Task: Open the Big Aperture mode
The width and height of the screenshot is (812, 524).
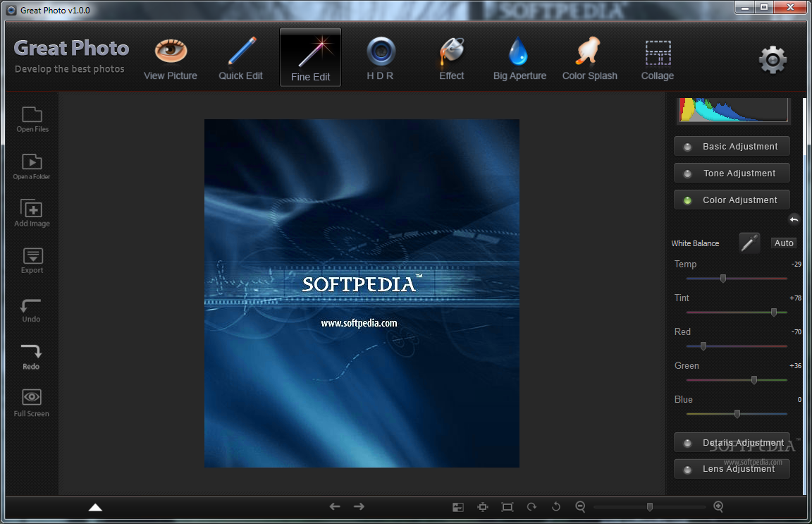Action: pyautogui.click(x=519, y=59)
